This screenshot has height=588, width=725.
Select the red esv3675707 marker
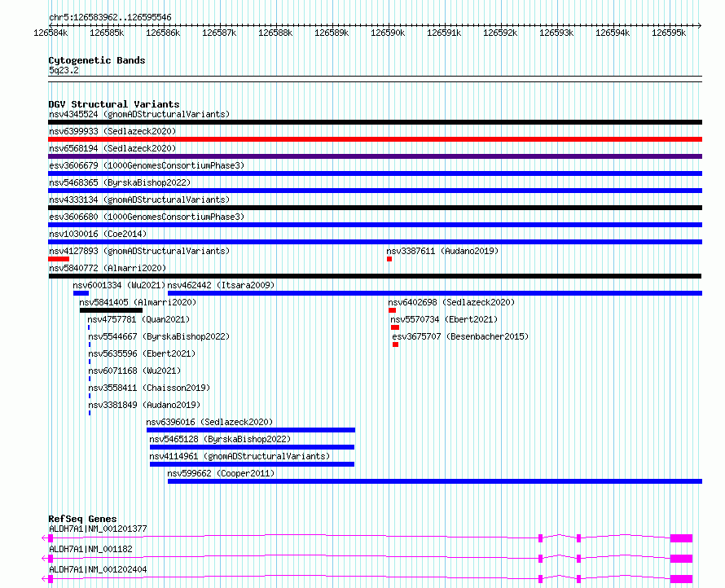click(x=395, y=344)
